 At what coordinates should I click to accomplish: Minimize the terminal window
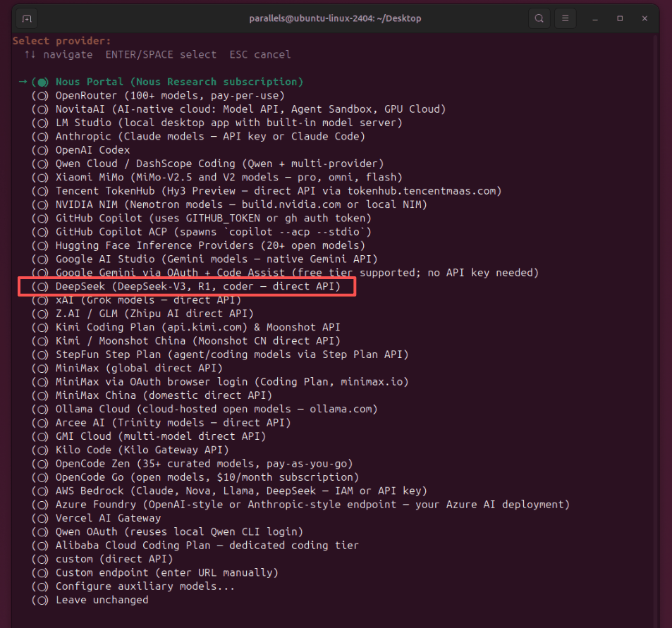[x=595, y=18]
